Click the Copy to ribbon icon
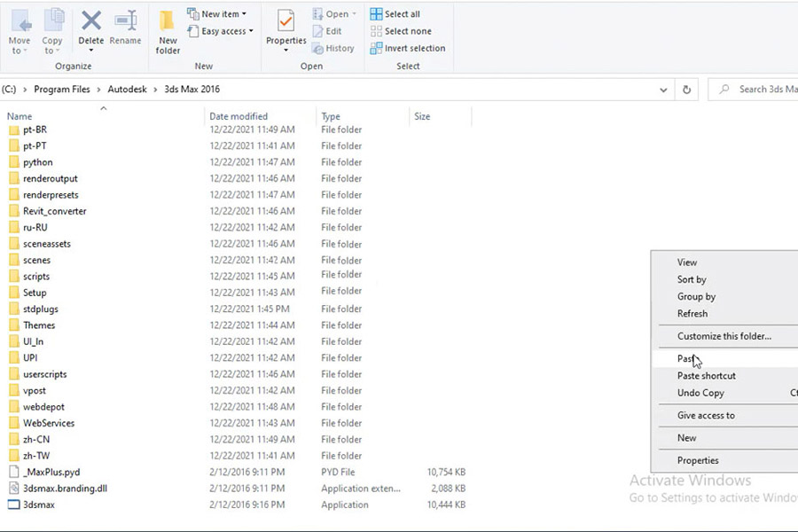 coord(52,32)
